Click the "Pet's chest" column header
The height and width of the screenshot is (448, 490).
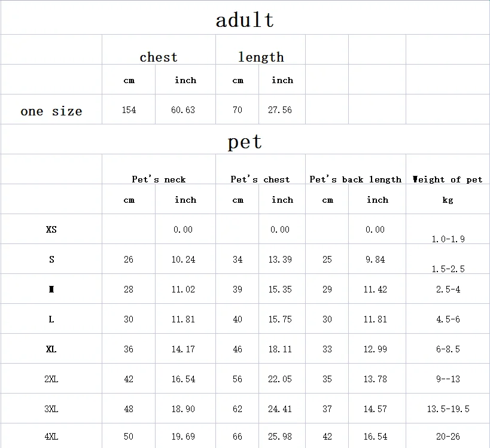[260, 179]
